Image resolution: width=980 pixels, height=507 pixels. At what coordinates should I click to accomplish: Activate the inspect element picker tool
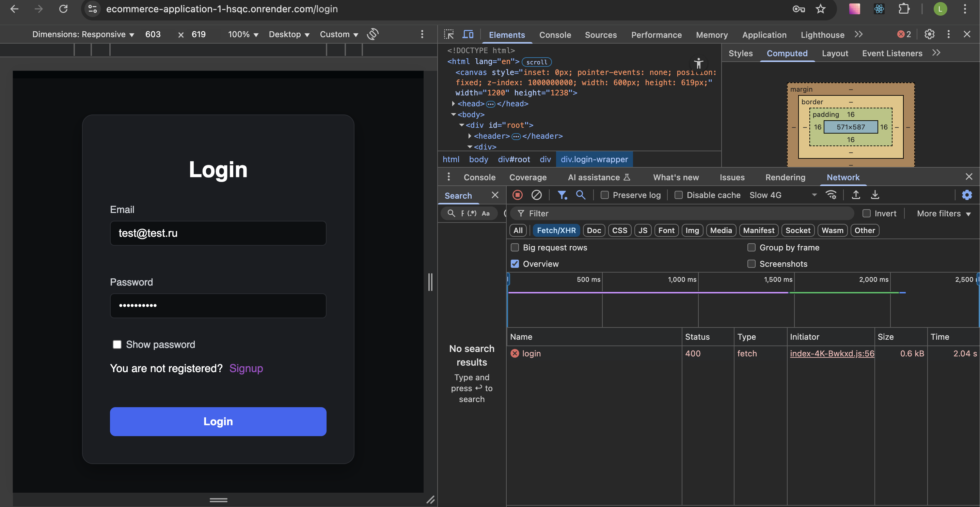(x=449, y=34)
